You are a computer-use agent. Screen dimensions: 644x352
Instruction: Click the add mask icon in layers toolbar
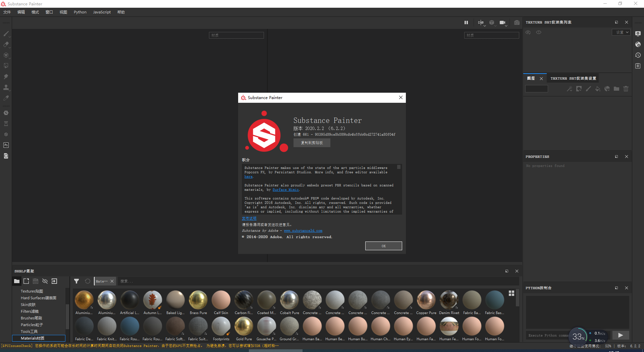(x=579, y=89)
